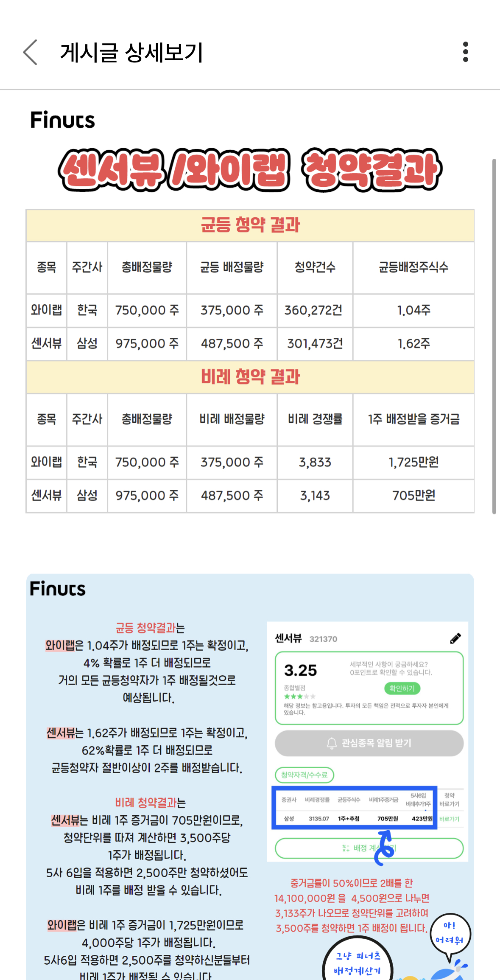500x980 pixels.
Task: Adjust the 3.25 star rating control
Action: click(300, 668)
